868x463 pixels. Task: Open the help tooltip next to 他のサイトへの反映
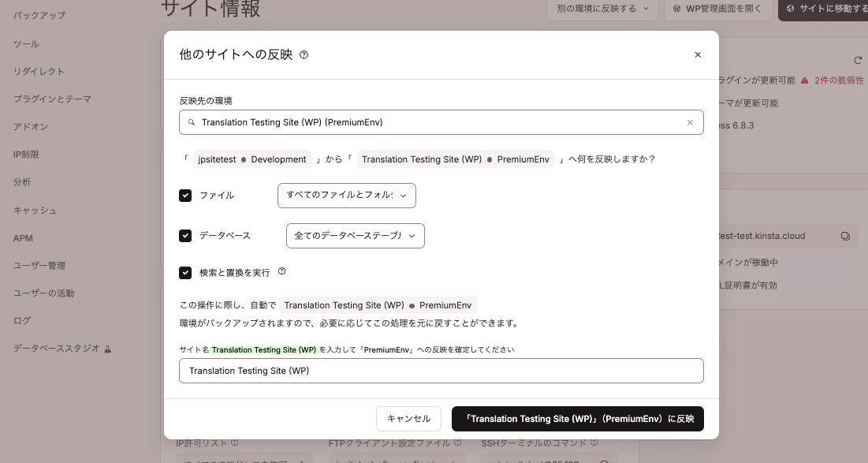pyautogui.click(x=306, y=55)
